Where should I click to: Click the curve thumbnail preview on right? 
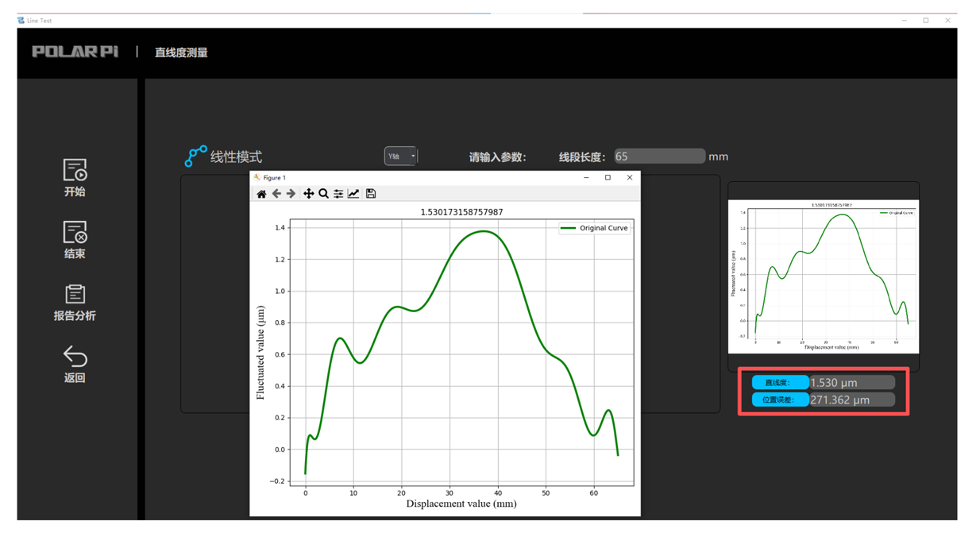pyautogui.click(x=823, y=276)
